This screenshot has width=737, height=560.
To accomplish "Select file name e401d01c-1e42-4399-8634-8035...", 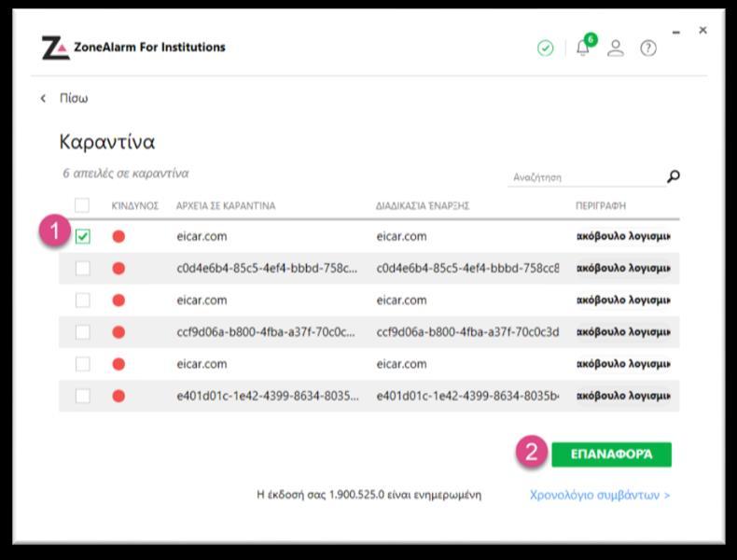I will [268, 396].
